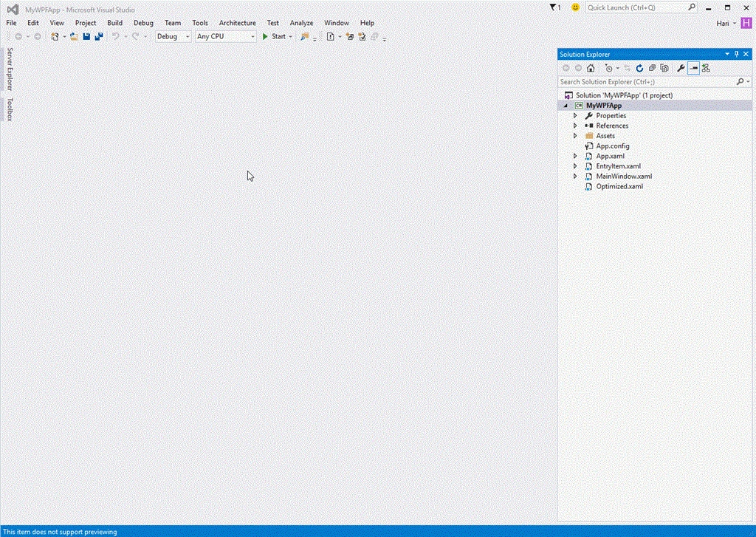756x537 pixels.
Task: Toggle Show All Files in Solution Explorer
Action: (x=664, y=68)
